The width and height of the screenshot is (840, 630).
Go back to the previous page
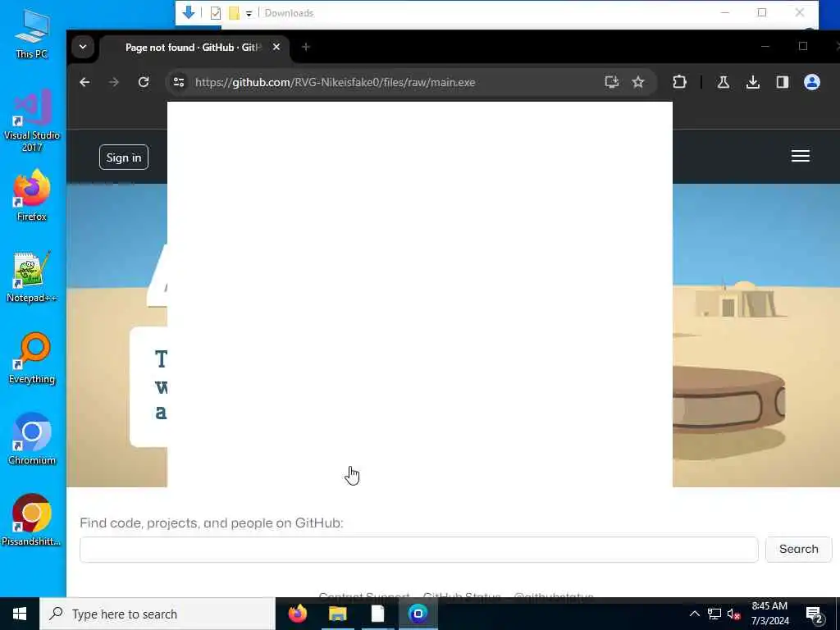tap(84, 82)
